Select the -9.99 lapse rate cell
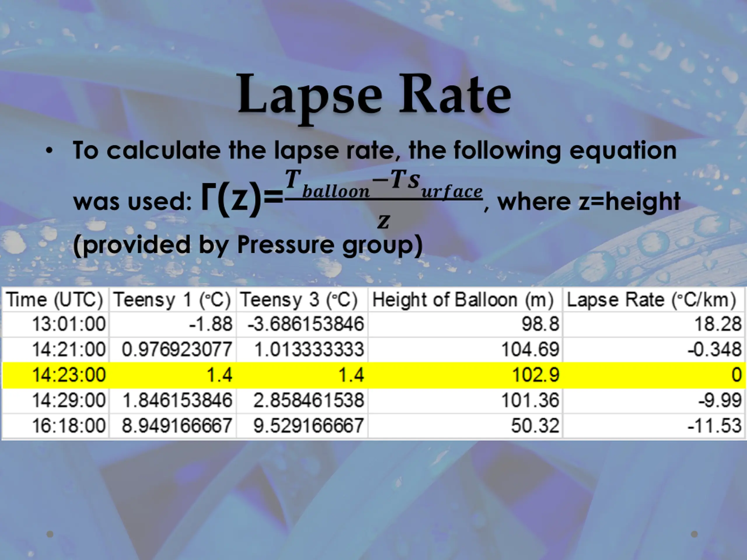The height and width of the screenshot is (560, 747). (655, 401)
